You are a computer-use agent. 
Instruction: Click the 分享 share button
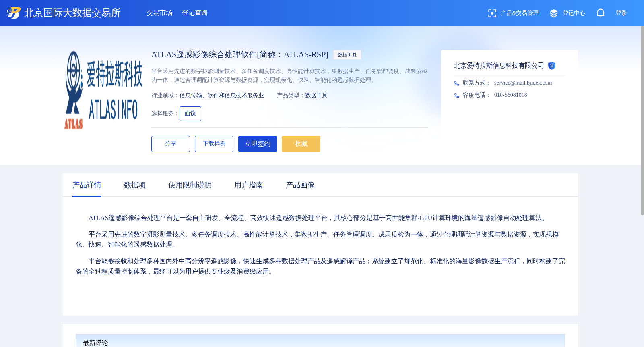[x=171, y=144]
